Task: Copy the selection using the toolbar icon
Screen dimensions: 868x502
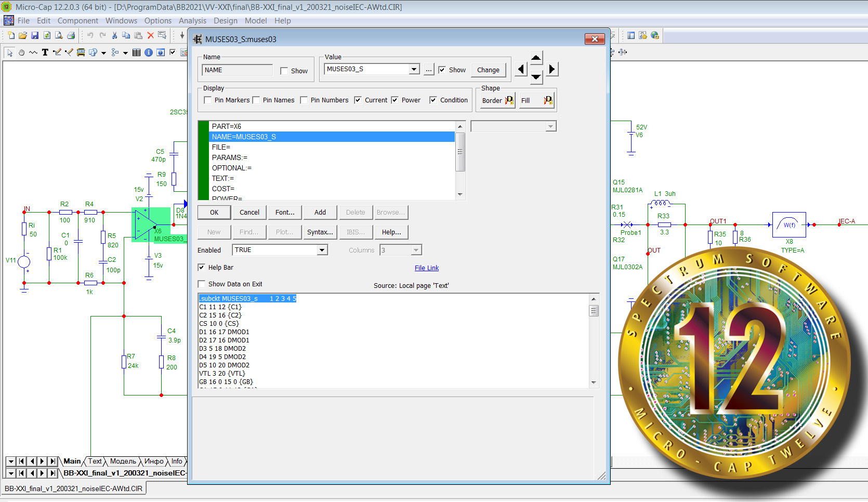Action: [126, 35]
